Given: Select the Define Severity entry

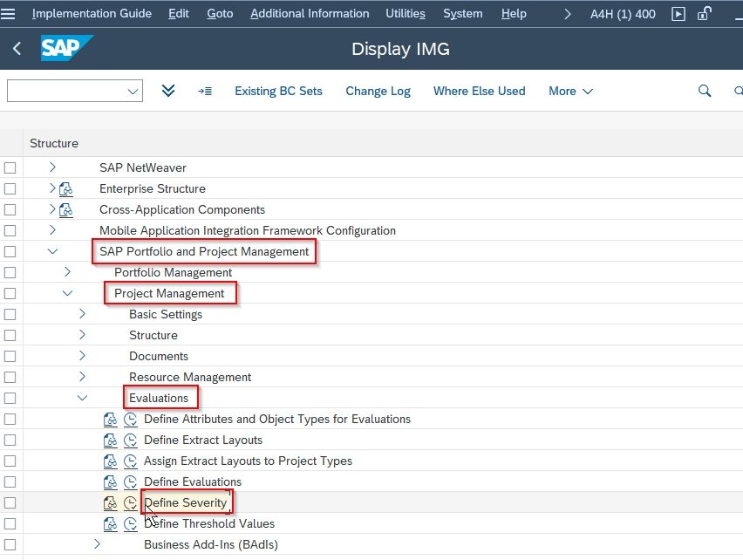Looking at the screenshot, I should [185, 502].
